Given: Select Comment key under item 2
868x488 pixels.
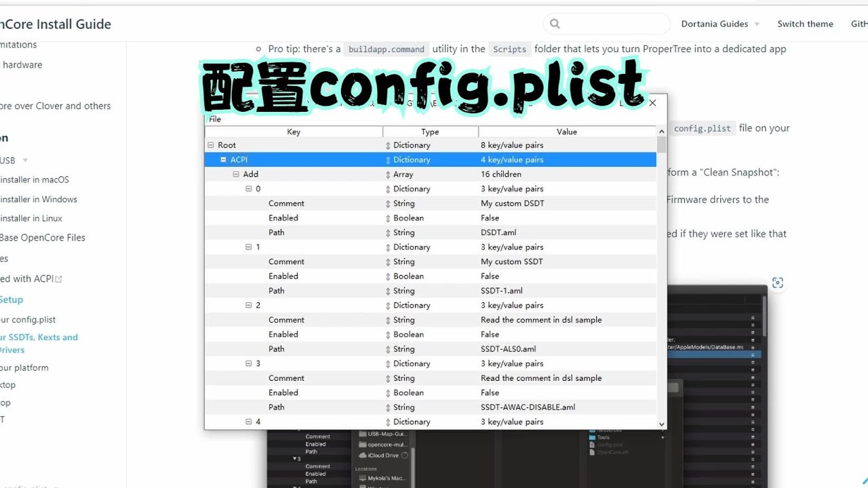Looking at the screenshot, I should point(286,320).
